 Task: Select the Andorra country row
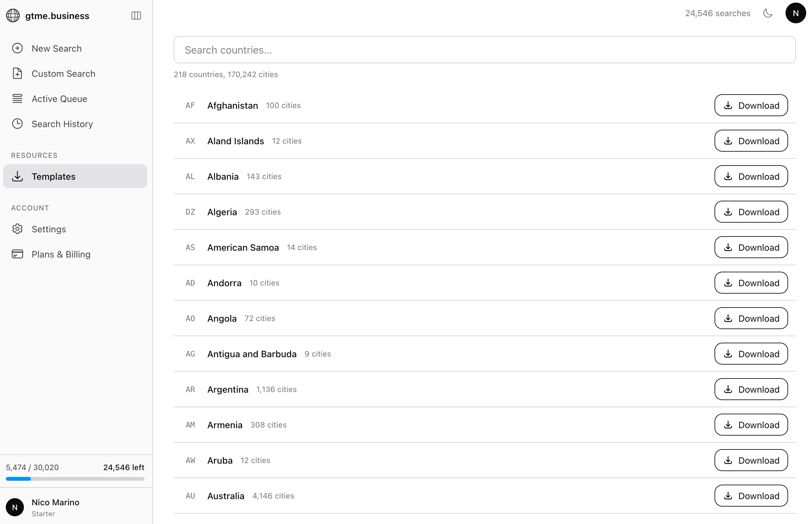pyautogui.click(x=484, y=283)
